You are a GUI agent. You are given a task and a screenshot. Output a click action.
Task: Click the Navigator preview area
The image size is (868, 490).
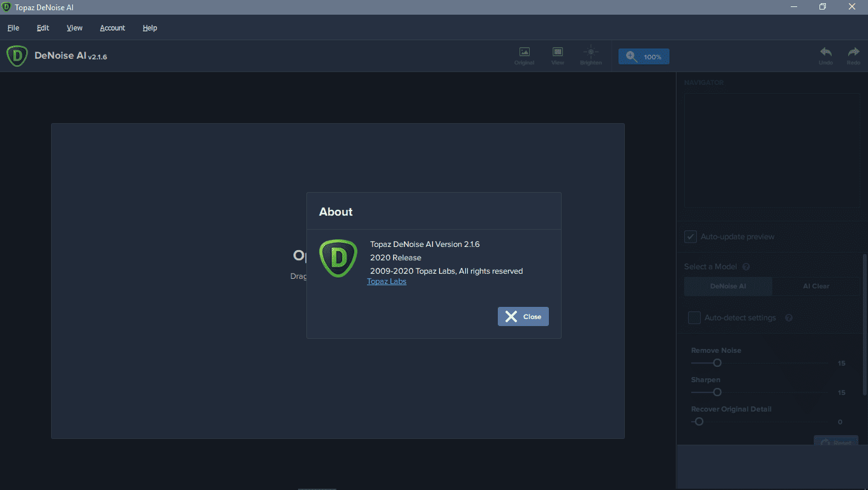point(772,150)
